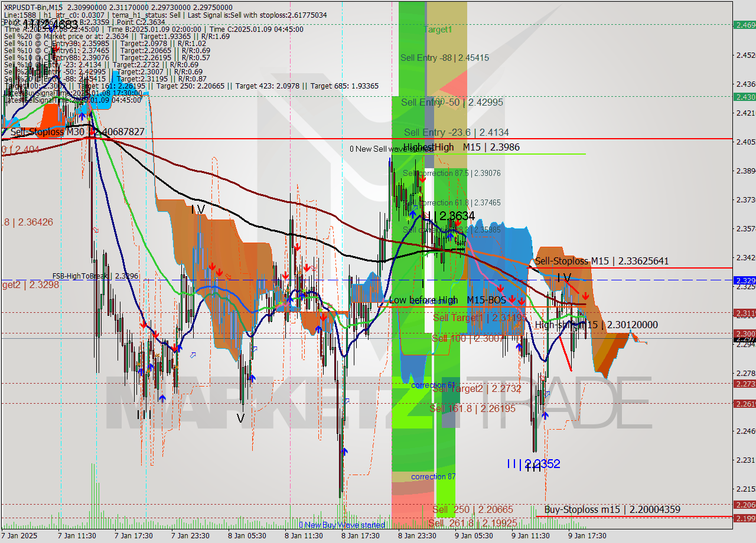The image size is (756, 543).
Task: Select the 'Buy-Stoploss m15 | 2.20004359' label
Action: pos(612,510)
